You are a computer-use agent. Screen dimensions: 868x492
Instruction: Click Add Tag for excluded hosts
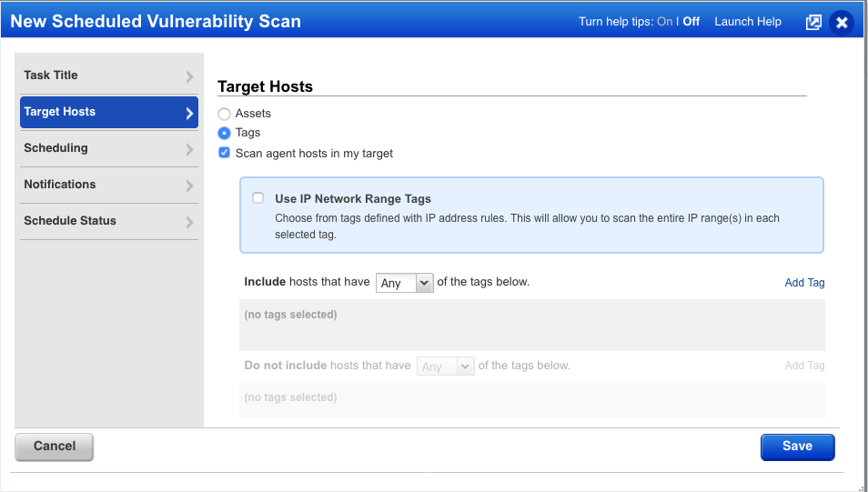click(804, 366)
